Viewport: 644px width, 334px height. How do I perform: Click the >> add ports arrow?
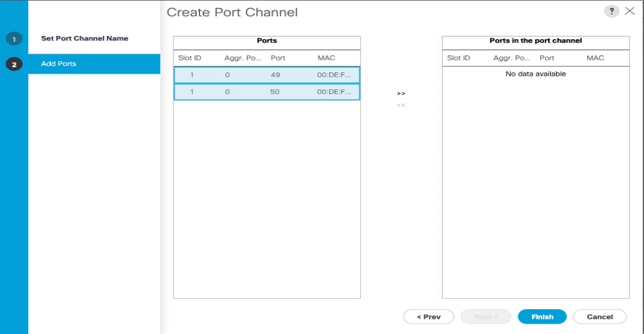click(401, 94)
